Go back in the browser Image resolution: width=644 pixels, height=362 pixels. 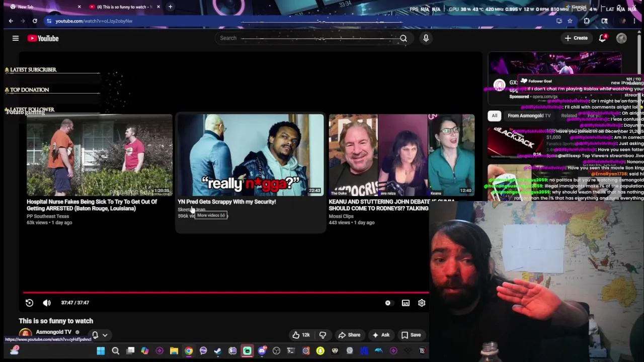(11, 21)
